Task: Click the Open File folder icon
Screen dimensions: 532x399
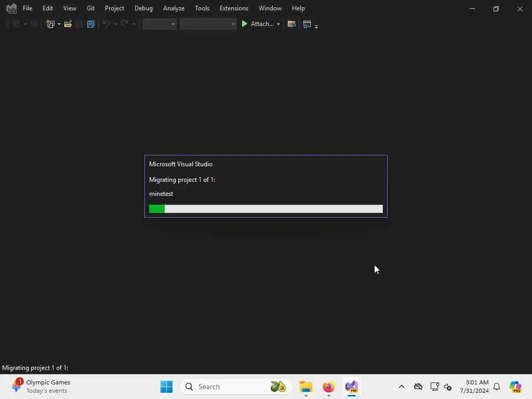Action: (68, 24)
